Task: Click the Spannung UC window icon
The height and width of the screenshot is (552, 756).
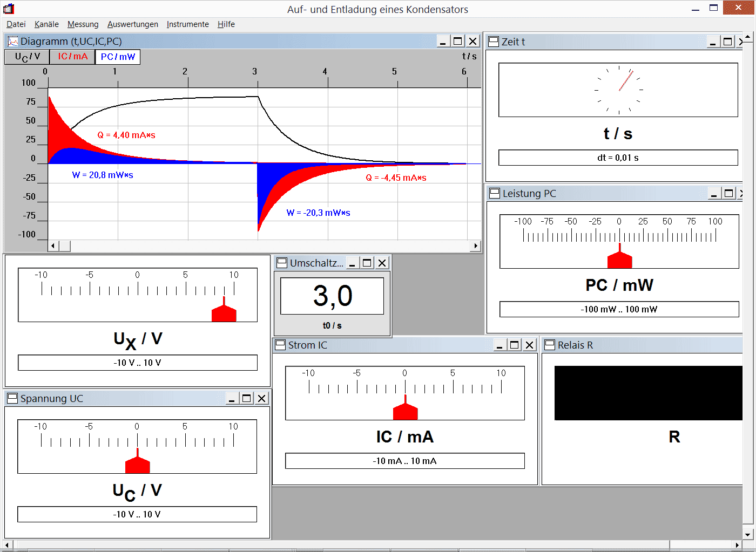Action: coord(12,398)
